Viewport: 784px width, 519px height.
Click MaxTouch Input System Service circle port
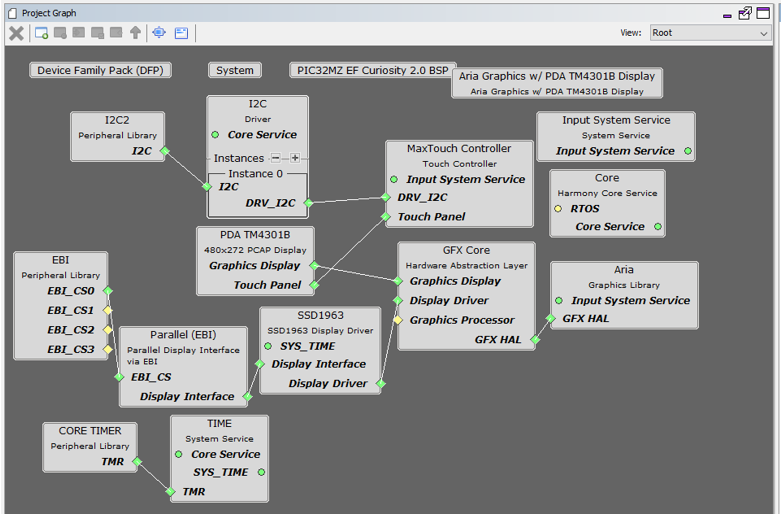pos(394,180)
